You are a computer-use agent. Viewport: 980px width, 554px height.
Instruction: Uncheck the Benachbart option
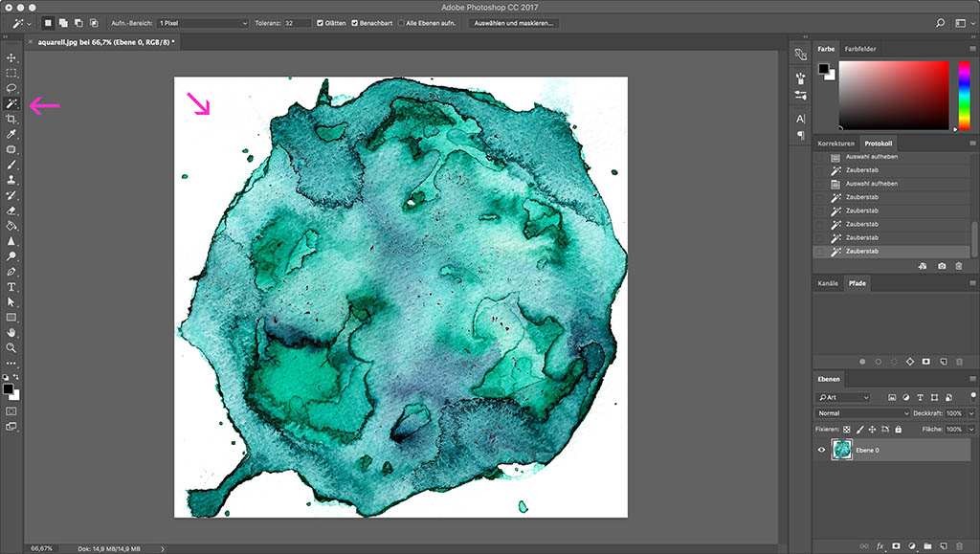tap(356, 22)
